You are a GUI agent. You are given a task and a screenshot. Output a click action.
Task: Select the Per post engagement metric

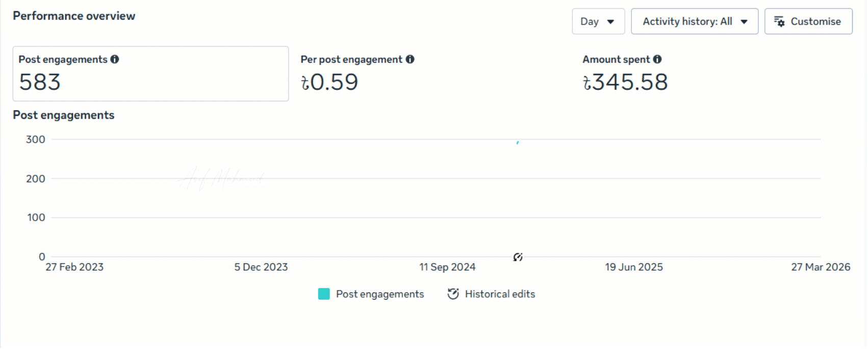pyautogui.click(x=357, y=74)
